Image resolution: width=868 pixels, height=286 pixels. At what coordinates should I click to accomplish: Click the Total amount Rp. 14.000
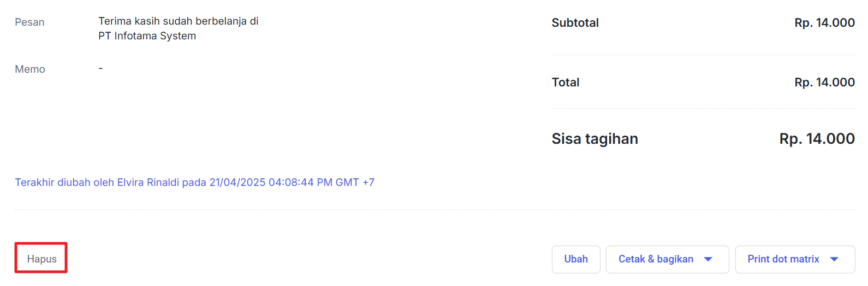point(824,83)
